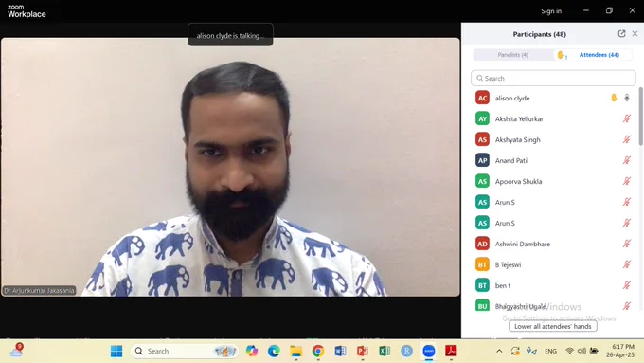Toggle Apoorva Shukla's muted mic icon
Viewport: 644px width, 363px height.
coord(626,181)
